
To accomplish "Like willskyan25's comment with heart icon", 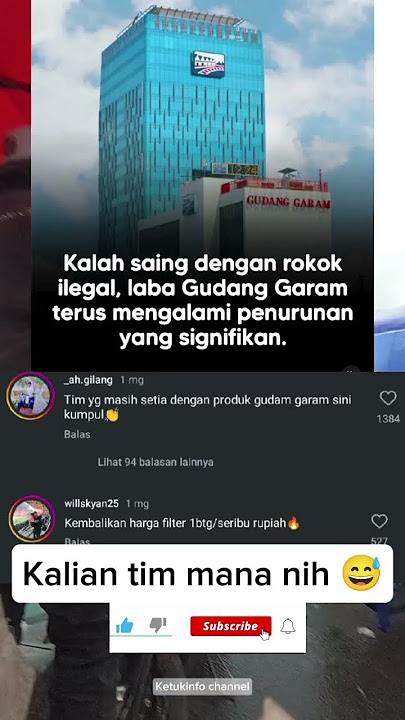I will 379,521.
